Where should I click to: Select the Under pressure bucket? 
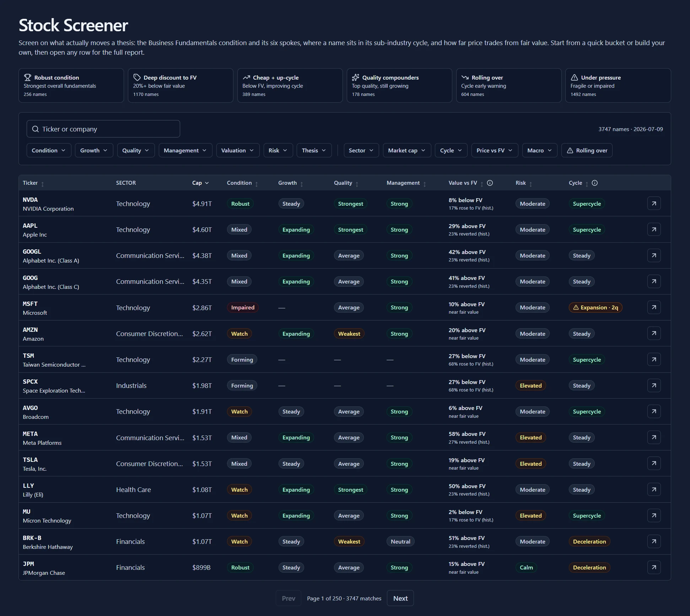click(618, 85)
